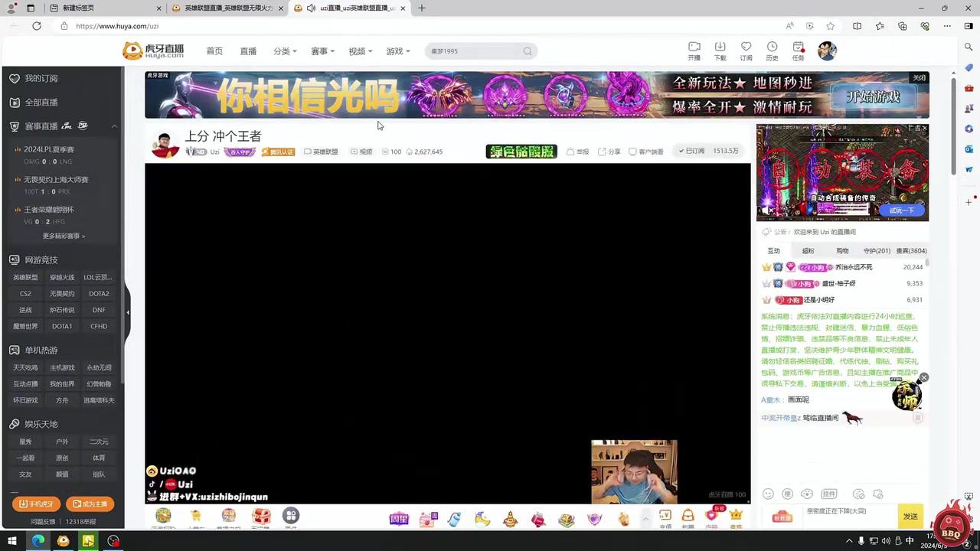Click the Windows Start button

tap(12, 541)
